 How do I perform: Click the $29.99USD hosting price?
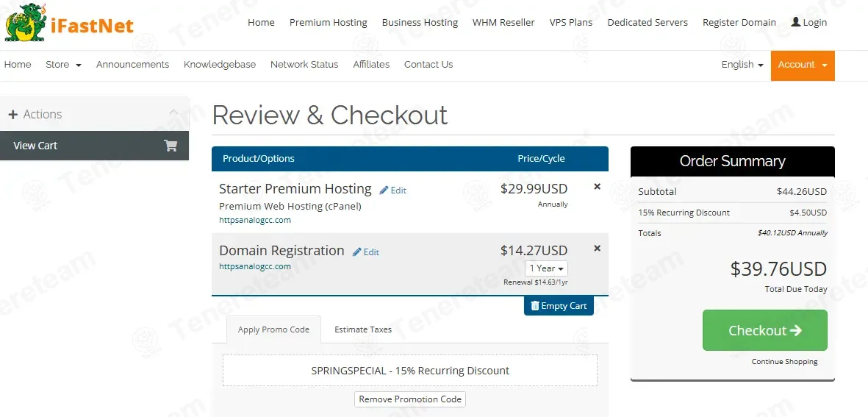534,189
